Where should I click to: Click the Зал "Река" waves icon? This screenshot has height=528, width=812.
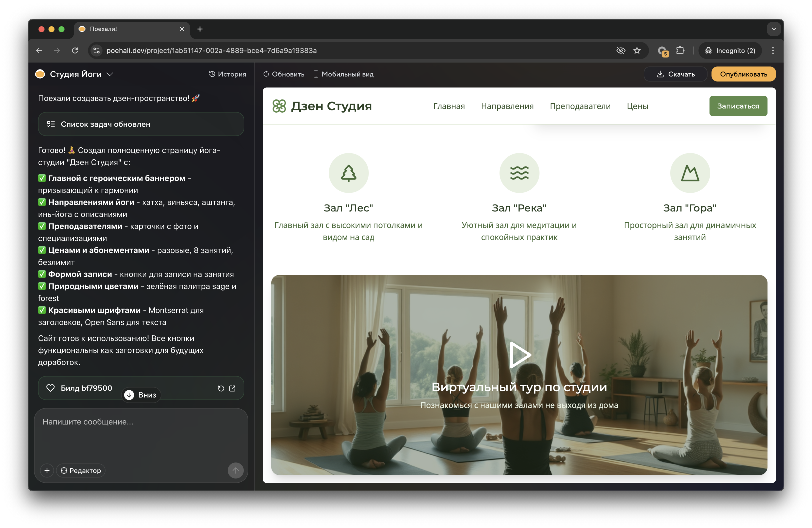(x=519, y=173)
